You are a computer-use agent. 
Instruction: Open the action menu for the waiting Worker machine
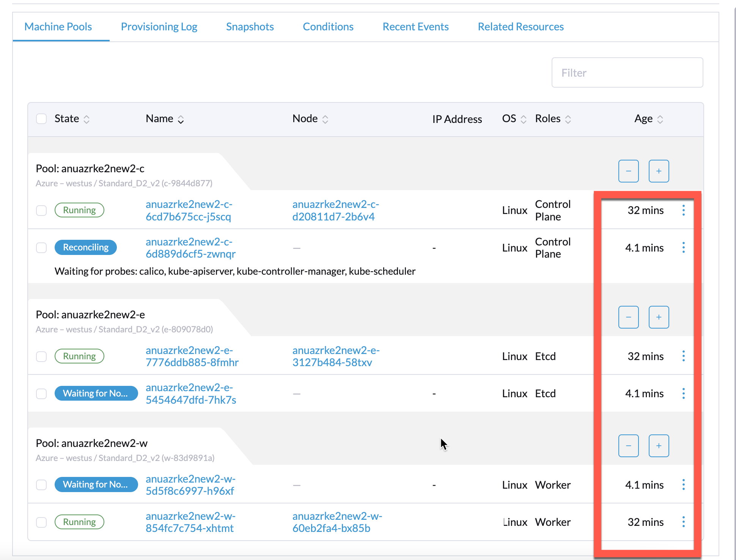[x=684, y=484]
